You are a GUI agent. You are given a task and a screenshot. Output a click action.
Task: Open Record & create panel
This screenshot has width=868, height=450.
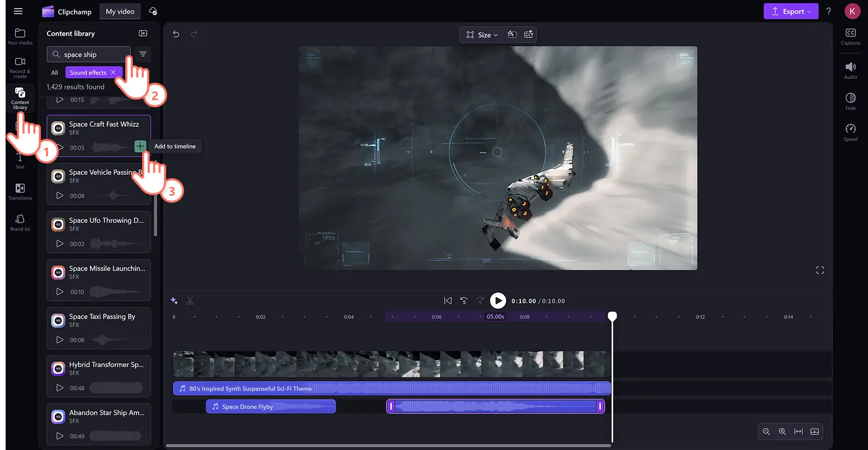pyautogui.click(x=20, y=67)
